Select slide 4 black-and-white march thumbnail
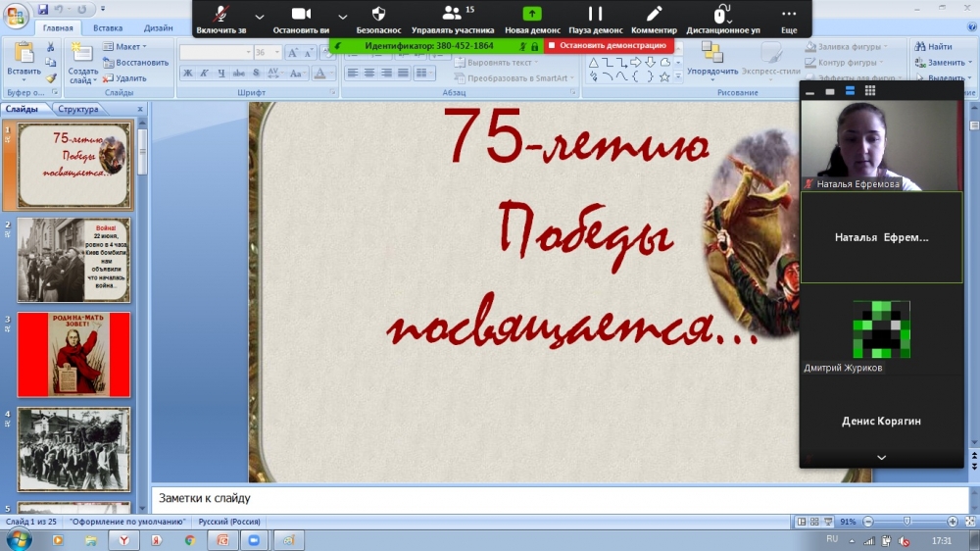Screen dimensions: 980x551 tap(73, 450)
